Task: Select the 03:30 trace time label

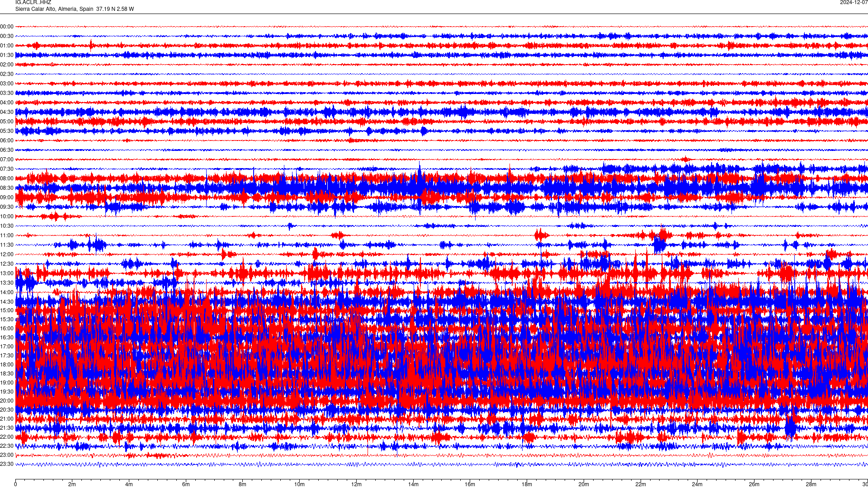Action: pyautogui.click(x=7, y=93)
